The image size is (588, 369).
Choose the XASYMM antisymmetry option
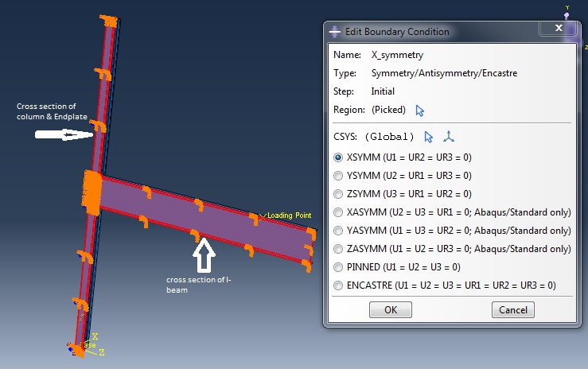pyautogui.click(x=338, y=212)
